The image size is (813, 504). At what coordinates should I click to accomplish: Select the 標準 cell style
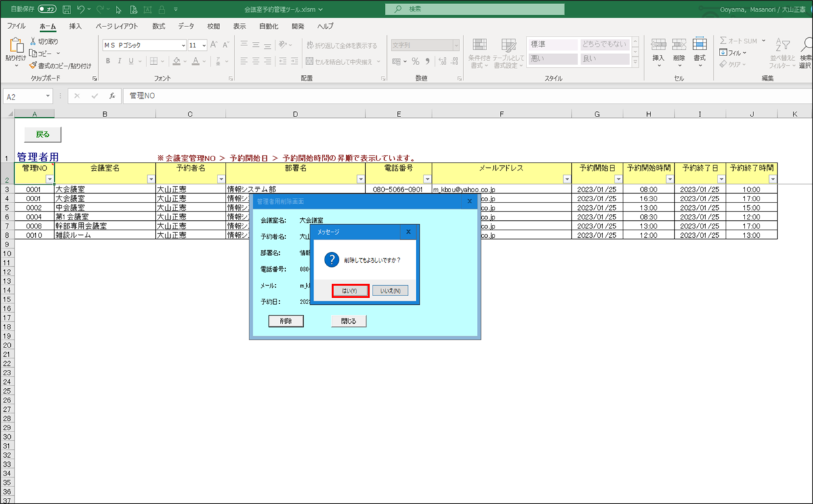coord(553,45)
